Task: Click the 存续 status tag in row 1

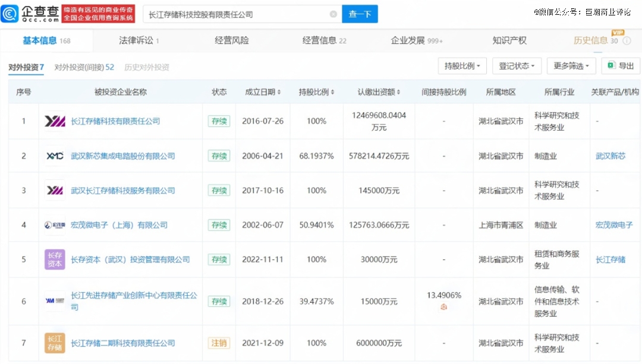Action: click(x=219, y=121)
